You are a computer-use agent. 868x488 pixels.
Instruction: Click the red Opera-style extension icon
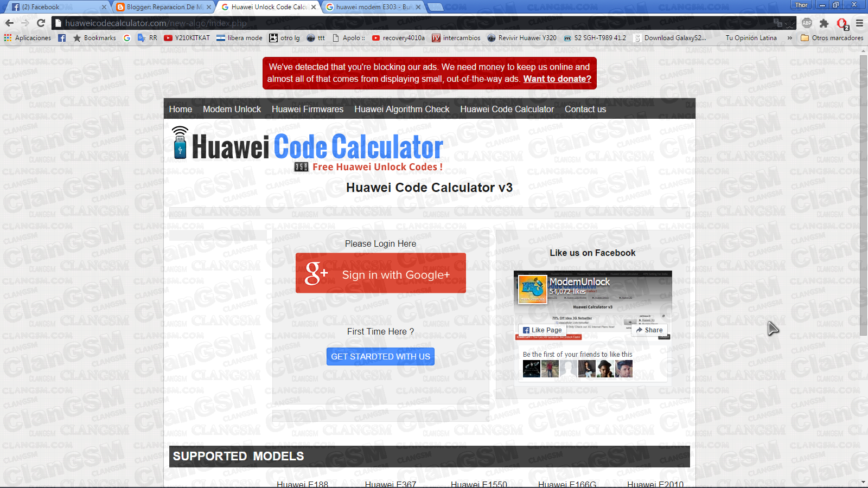[x=842, y=23]
